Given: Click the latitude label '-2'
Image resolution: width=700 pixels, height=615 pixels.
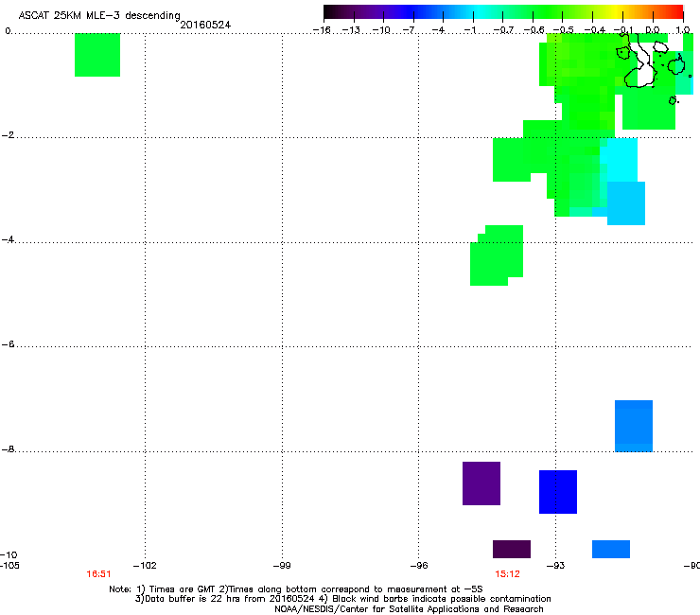Looking at the screenshot, I should pyautogui.click(x=8, y=135).
